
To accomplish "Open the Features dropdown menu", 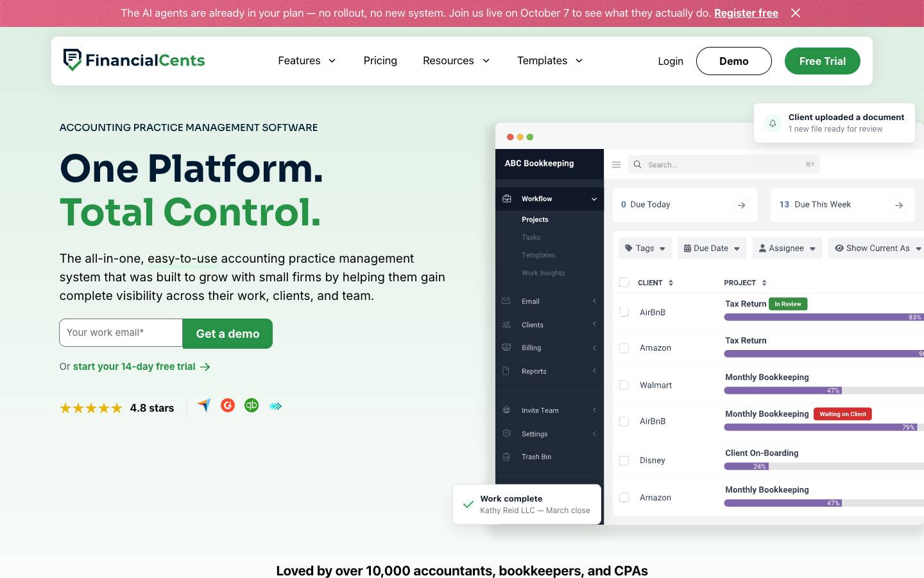I will pos(307,60).
